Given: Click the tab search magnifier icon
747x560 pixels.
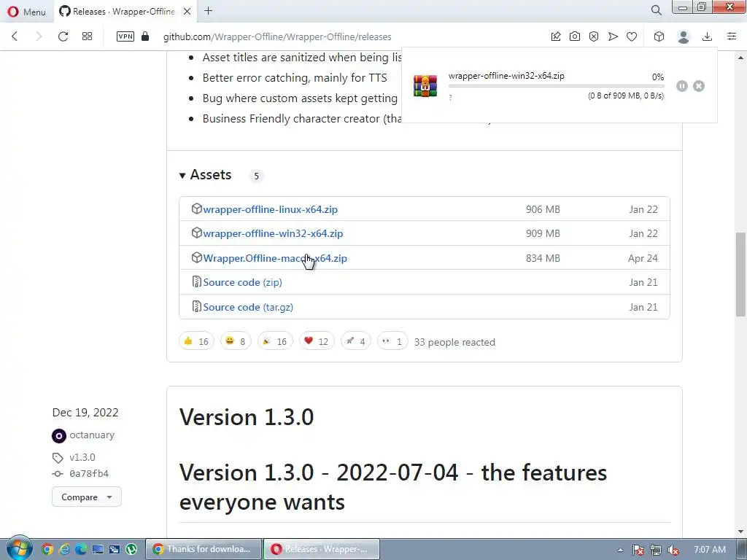Looking at the screenshot, I should click(656, 10).
